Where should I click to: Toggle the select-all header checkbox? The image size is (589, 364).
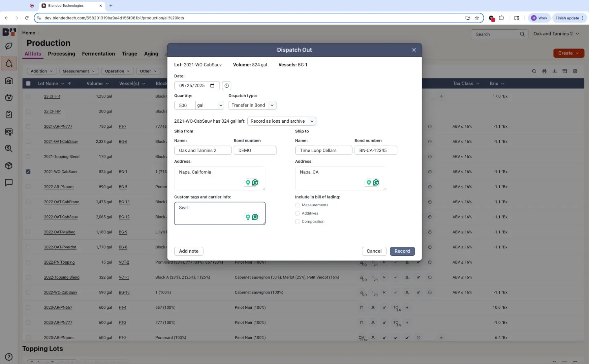28,84
